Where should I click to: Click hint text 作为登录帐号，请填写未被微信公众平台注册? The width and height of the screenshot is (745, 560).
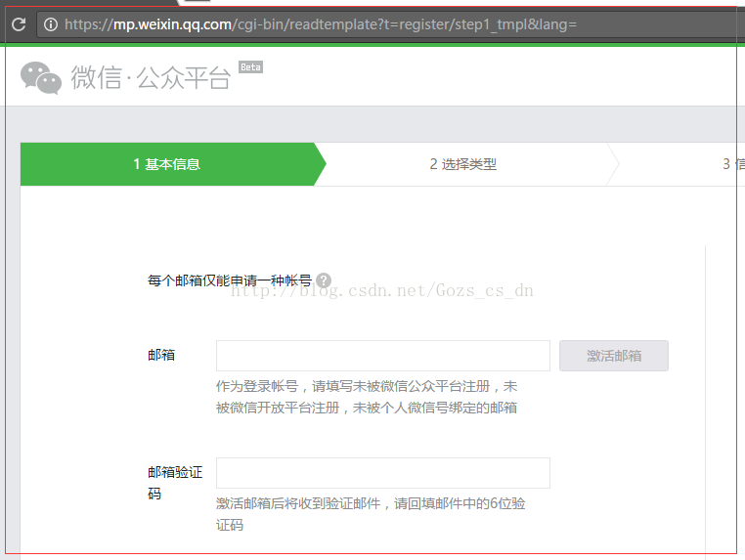coord(353,386)
